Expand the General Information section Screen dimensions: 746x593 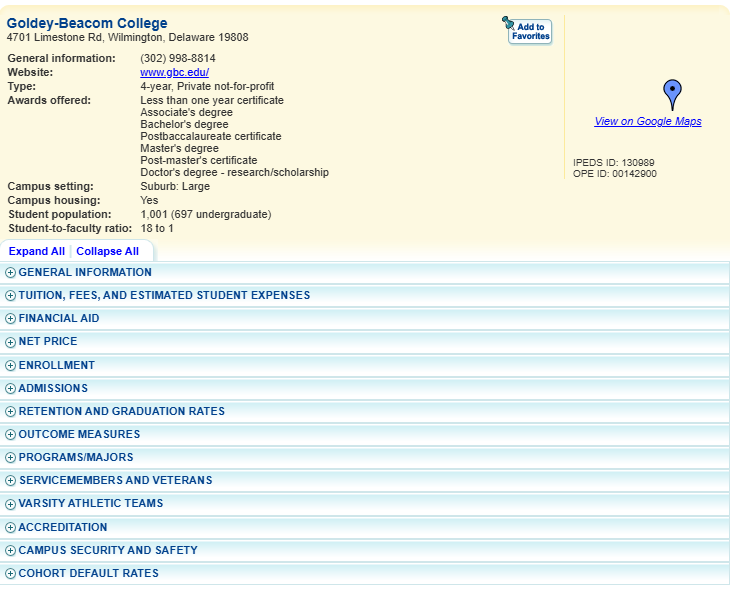[364, 272]
